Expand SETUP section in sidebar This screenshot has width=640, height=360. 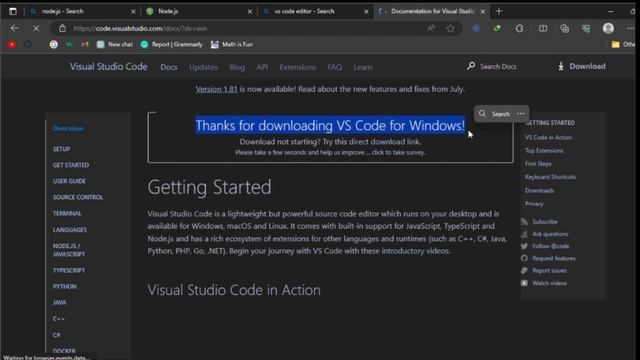(x=61, y=149)
